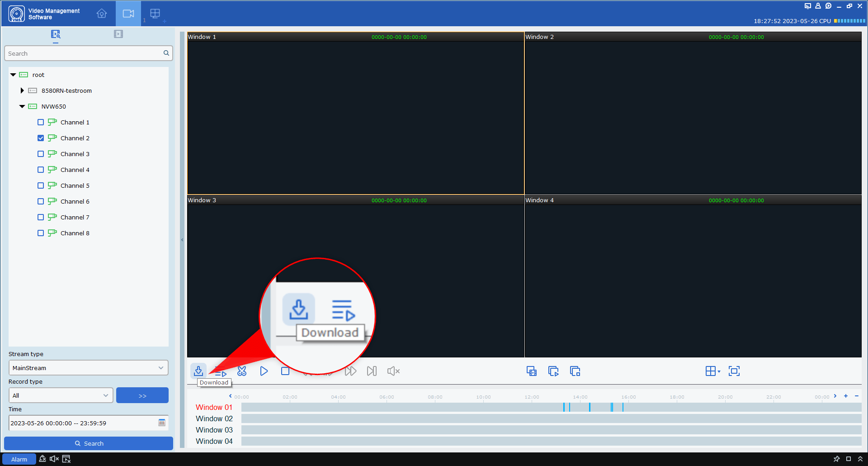Click the Download recording icon
This screenshot has width=868, height=466.
[198, 371]
